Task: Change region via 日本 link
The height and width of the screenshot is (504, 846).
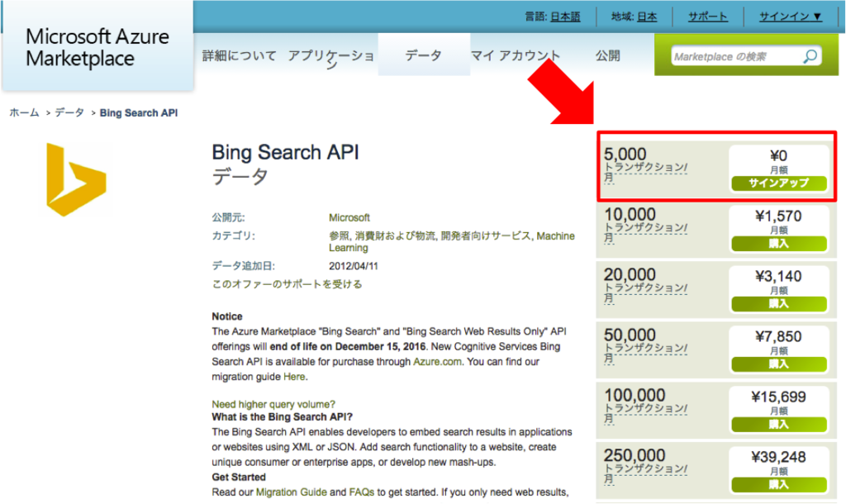Action: pyautogui.click(x=647, y=17)
